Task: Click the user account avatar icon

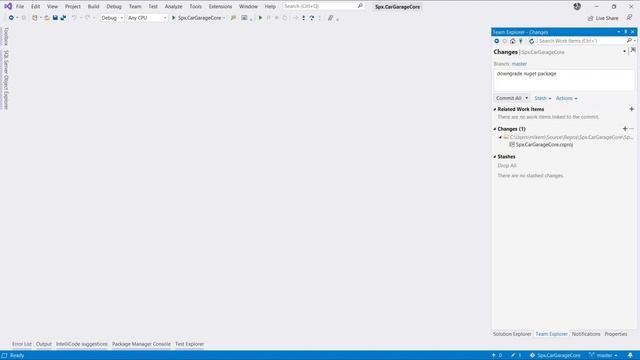Action: pos(577,6)
